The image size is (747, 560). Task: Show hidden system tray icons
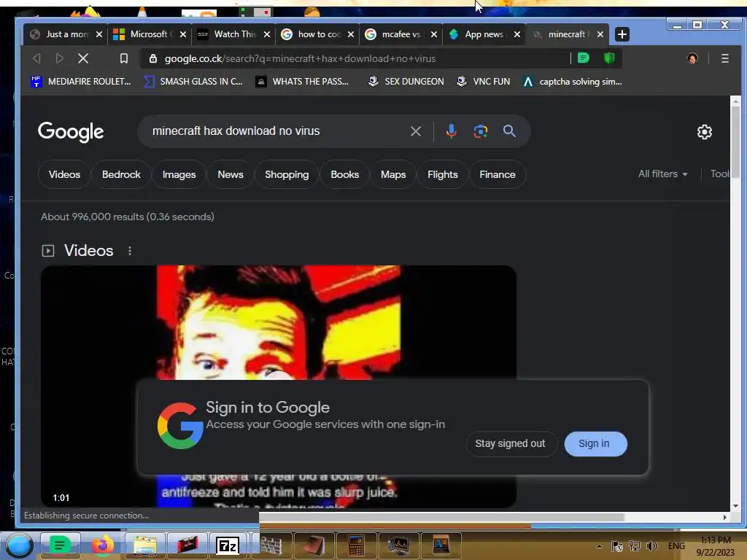(599, 546)
